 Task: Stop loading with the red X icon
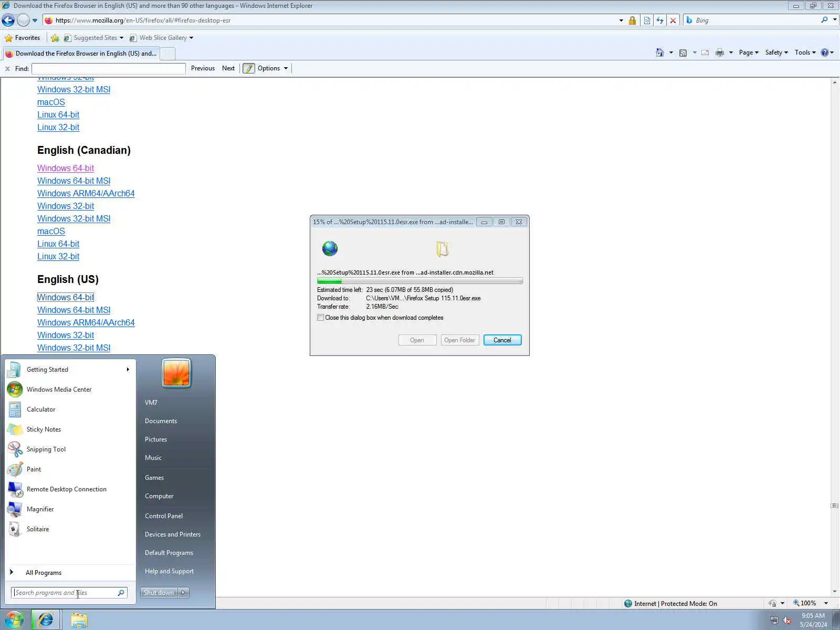tap(673, 20)
